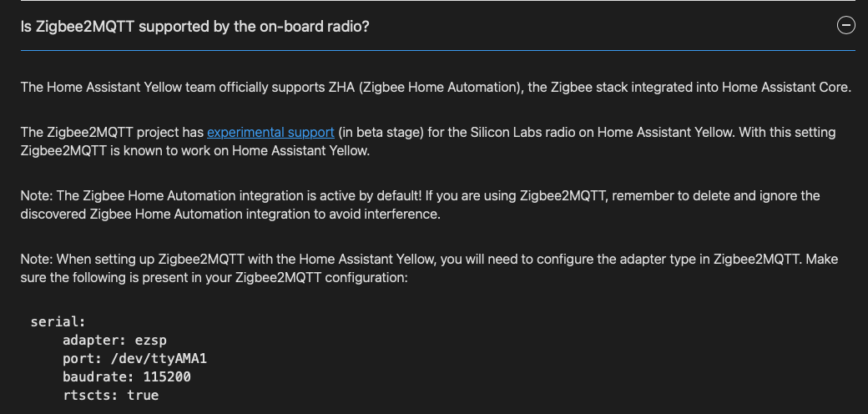This screenshot has width=868, height=414.
Task: Collapse the FAQ with the circled minus icon
Action: (x=845, y=26)
